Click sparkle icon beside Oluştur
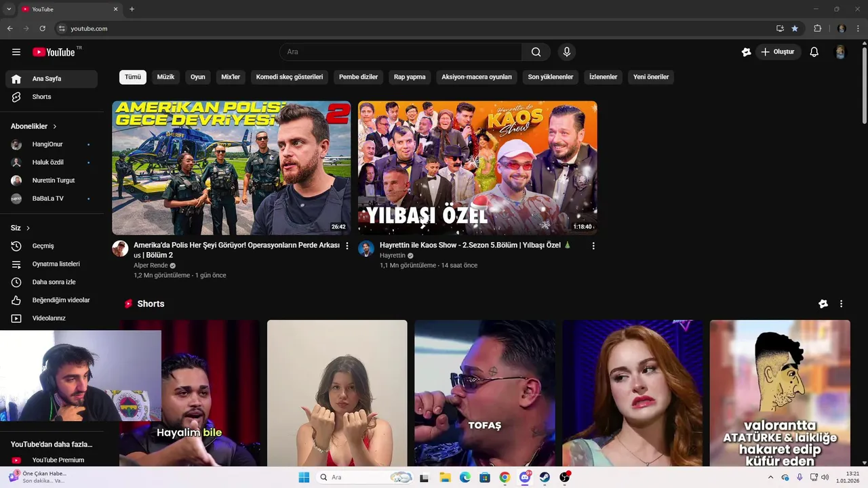The width and height of the screenshot is (868, 488). click(747, 52)
